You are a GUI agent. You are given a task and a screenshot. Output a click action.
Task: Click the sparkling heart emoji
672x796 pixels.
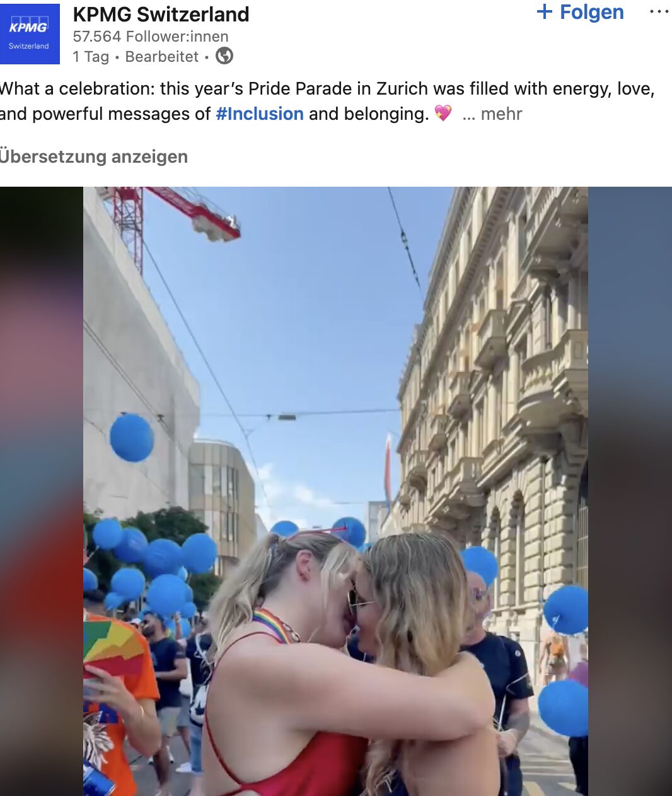(443, 114)
